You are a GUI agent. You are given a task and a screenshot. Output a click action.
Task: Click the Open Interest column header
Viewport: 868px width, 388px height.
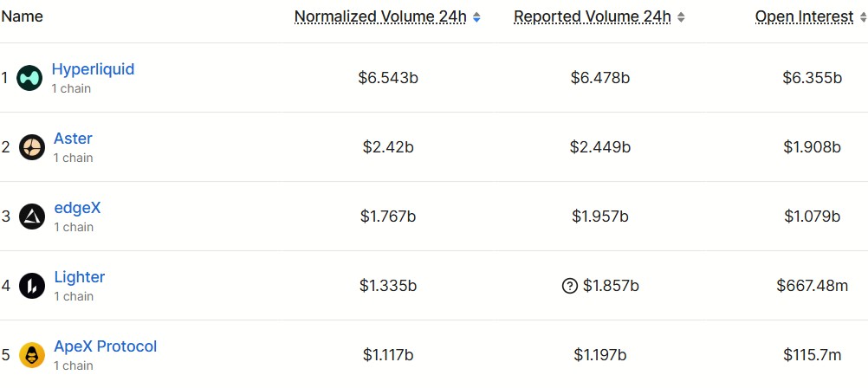click(x=804, y=16)
